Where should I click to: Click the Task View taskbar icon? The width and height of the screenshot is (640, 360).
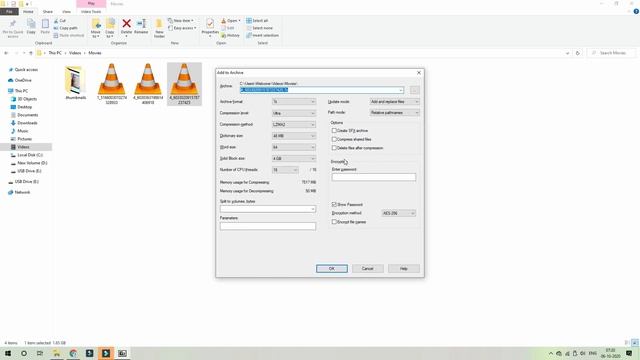pos(40,353)
